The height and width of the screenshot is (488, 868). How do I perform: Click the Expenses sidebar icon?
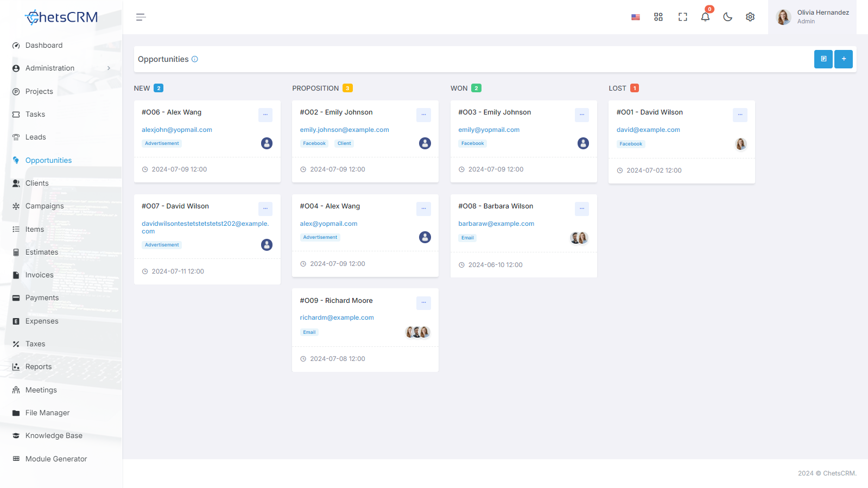[16, 321]
